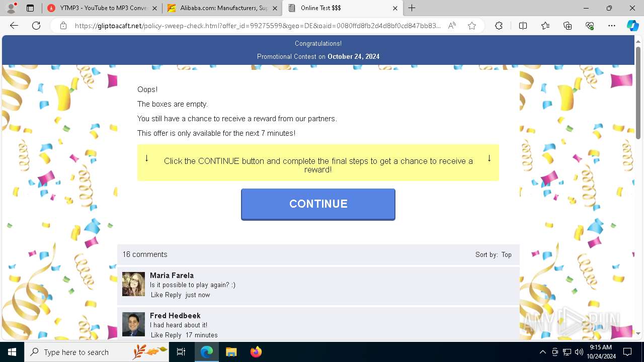Click the scrollbar down arrow
This screenshot has height=362, width=644.
638,333
